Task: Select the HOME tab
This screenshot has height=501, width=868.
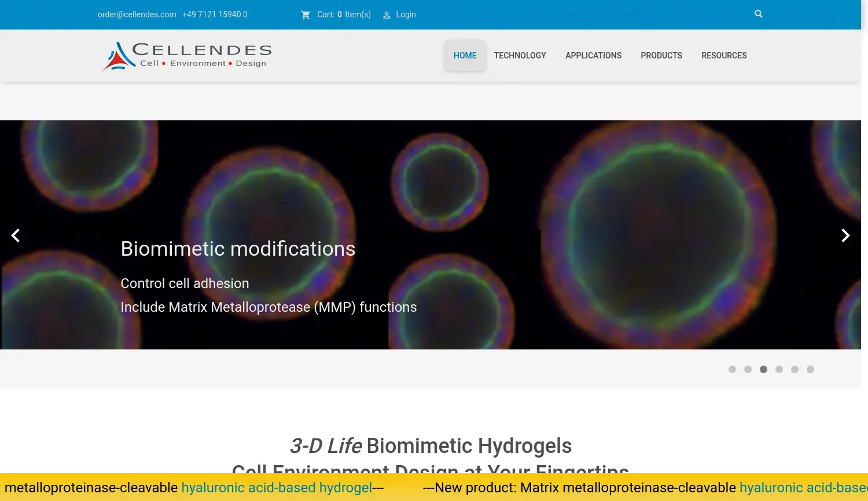Action: pyautogui.click(x=465, y=56)
